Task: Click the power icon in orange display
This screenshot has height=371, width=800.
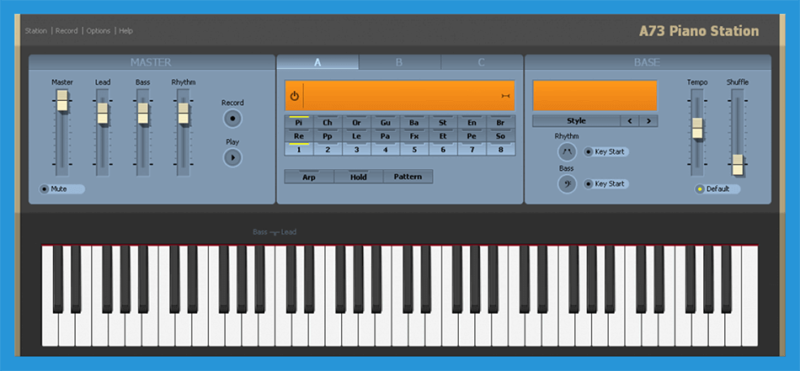Action: click(294, 96)
